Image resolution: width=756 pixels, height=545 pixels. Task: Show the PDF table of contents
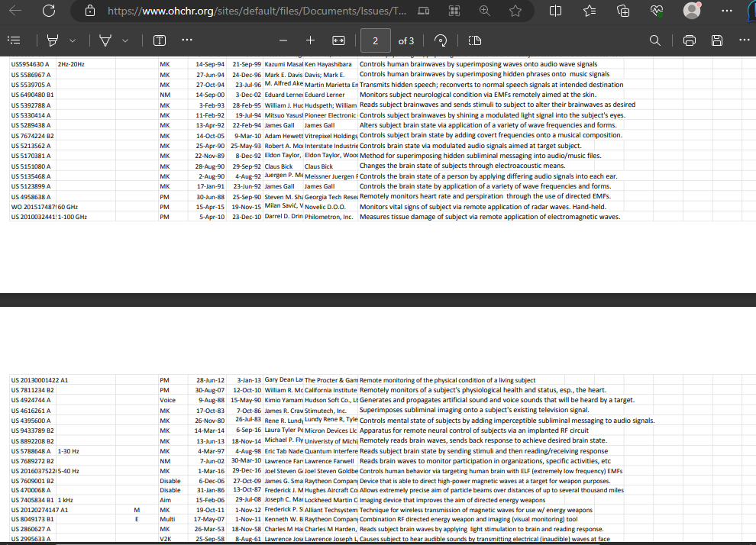click(x=15, y=40)
